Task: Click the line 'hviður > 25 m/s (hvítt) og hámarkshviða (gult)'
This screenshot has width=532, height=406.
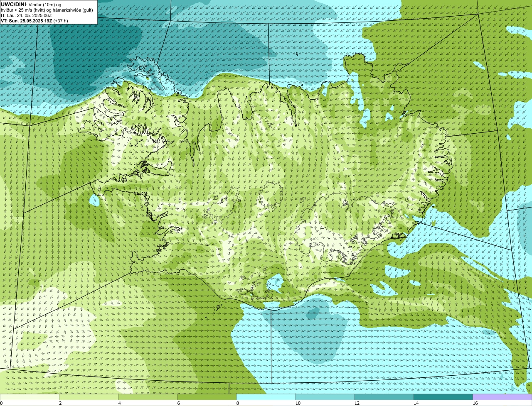Action: [47, 10]
